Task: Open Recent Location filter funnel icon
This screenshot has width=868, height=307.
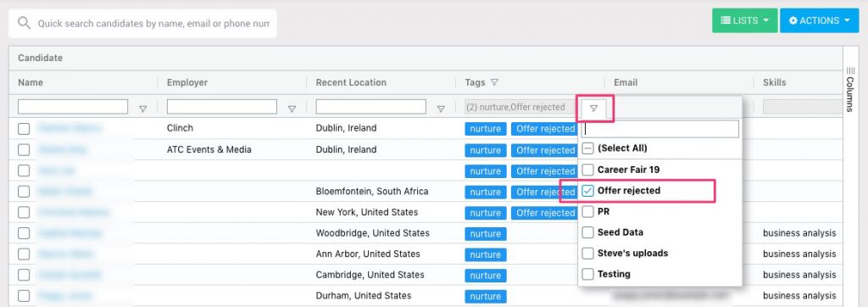Action: click(441, 109)
